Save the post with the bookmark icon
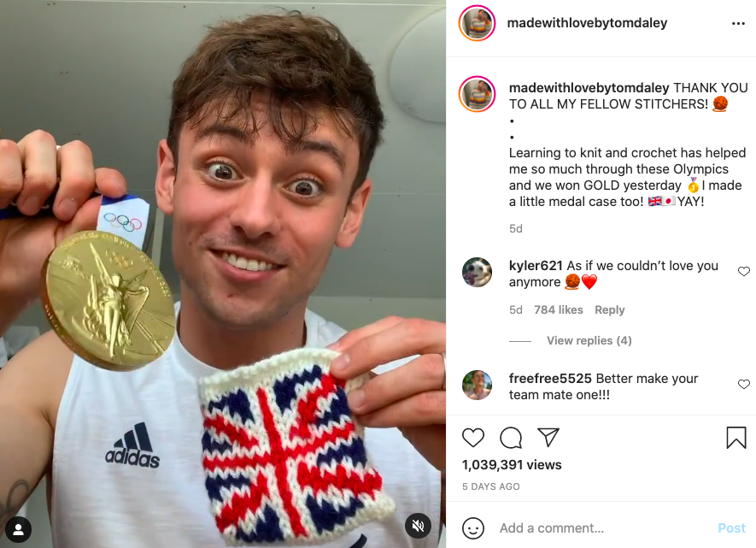 [x=736, y=438]
